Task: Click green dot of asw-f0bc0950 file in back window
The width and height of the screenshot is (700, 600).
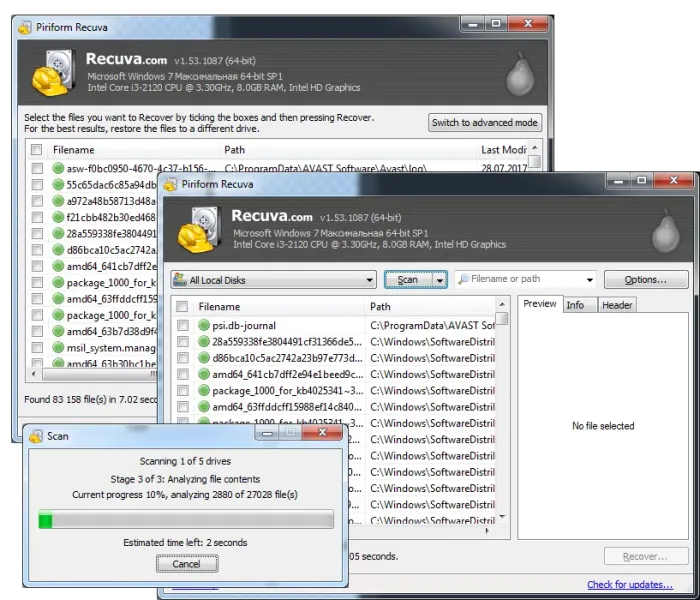Action: coord(58,168)
